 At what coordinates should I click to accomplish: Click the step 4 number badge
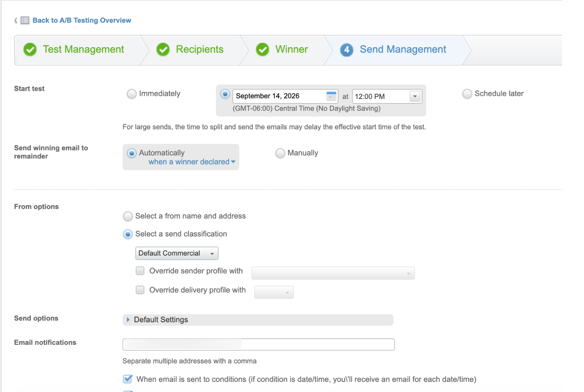(x=347, y=50)
